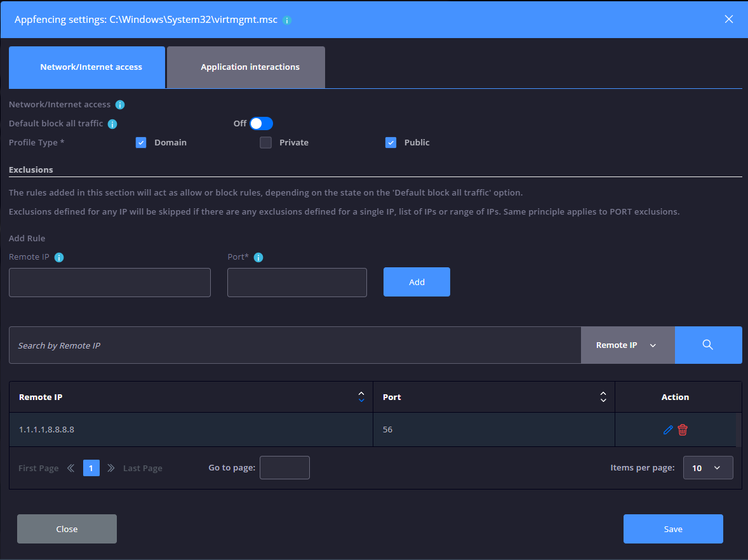The width and height of the screenshot is (748, 560).
Task: Click the Add rule button
Action: click(417, 282)
